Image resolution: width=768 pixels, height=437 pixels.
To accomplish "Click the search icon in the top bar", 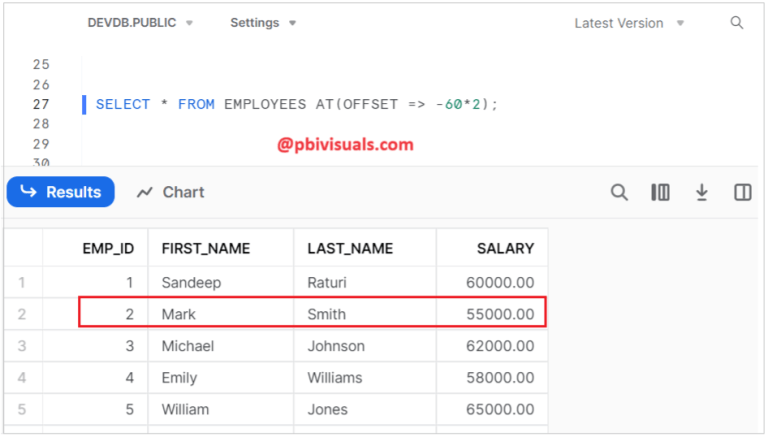I will (x=737, y=23).
